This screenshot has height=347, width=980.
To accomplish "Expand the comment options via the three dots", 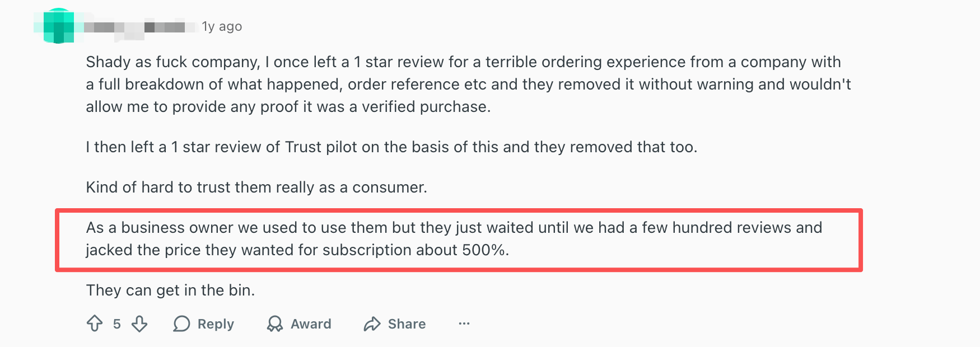I will click(x=464, y=323).
